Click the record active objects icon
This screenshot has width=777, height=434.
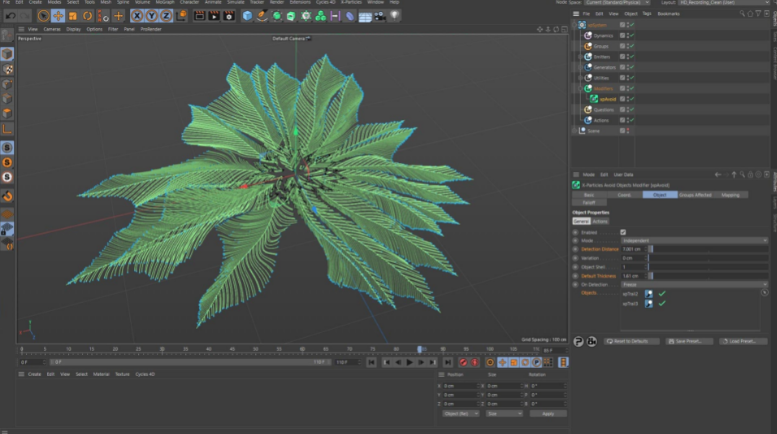pos(463,362)
